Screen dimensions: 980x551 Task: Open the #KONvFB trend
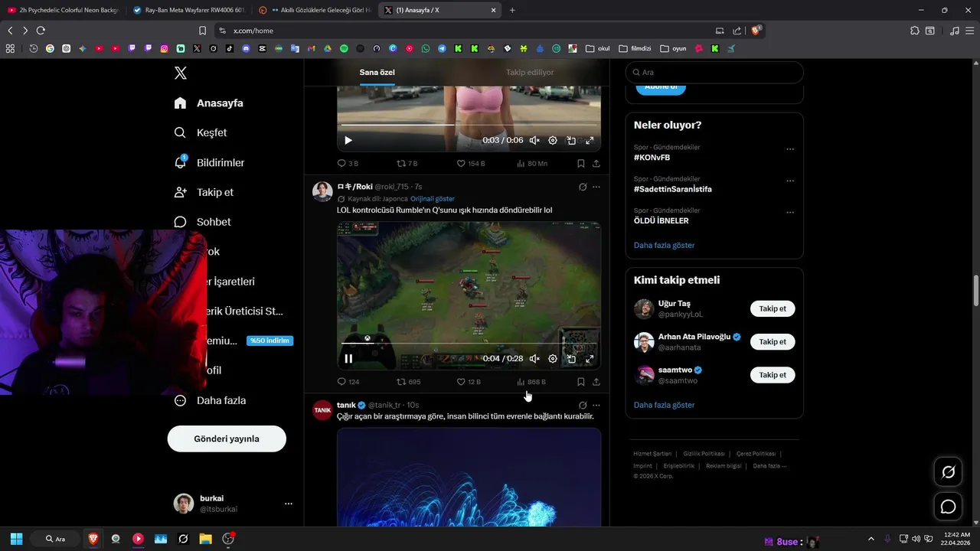pos(652,158)
